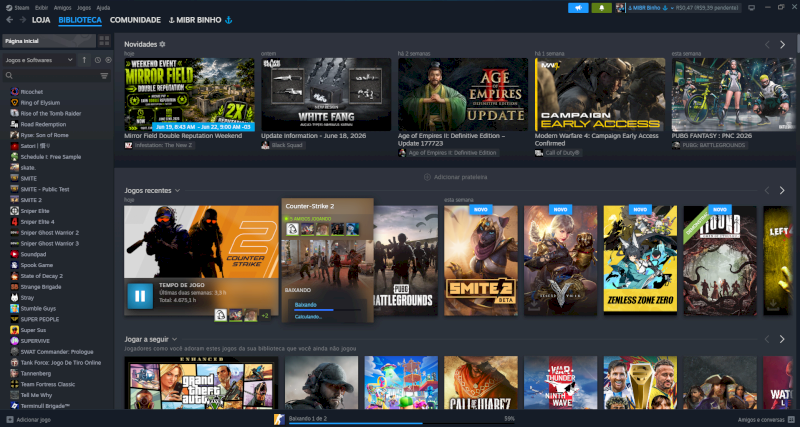Click the Baixando progress bar in CS2 popup
Image resolution: width=800 pixels, height=427 pixels.
(327, 310)
